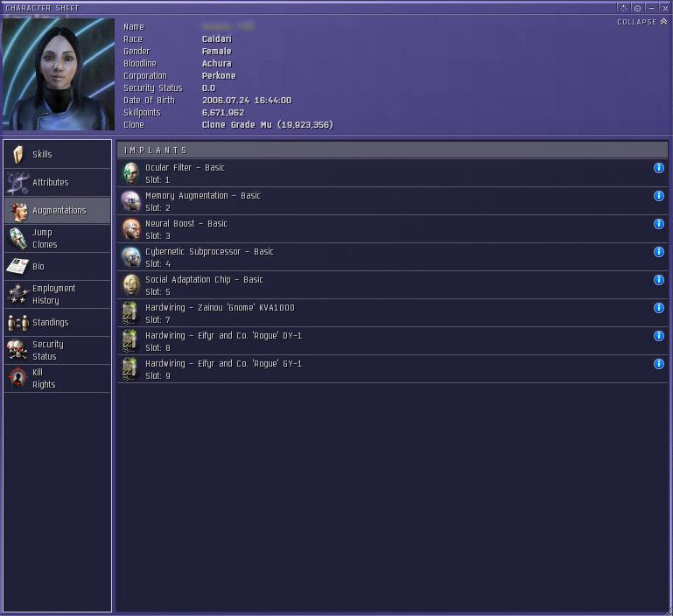Click the Skills book icon
Viewport: 673px width, 616px height.
18,155
